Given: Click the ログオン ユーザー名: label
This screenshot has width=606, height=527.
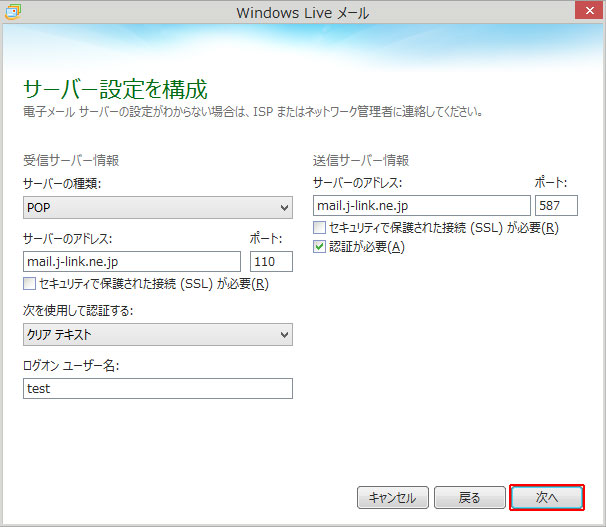Looking at the screenshot, I should [x=71, y=366].
